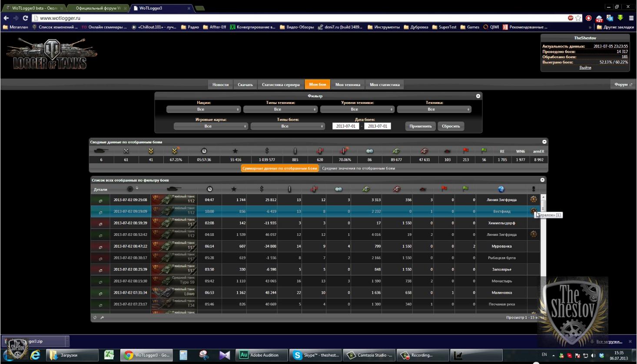This screenshot has height=364, width=637.
Task: Click the Lowe tank thumbnail in the 07:31:34 row
Action: click(x=174, y=293)
